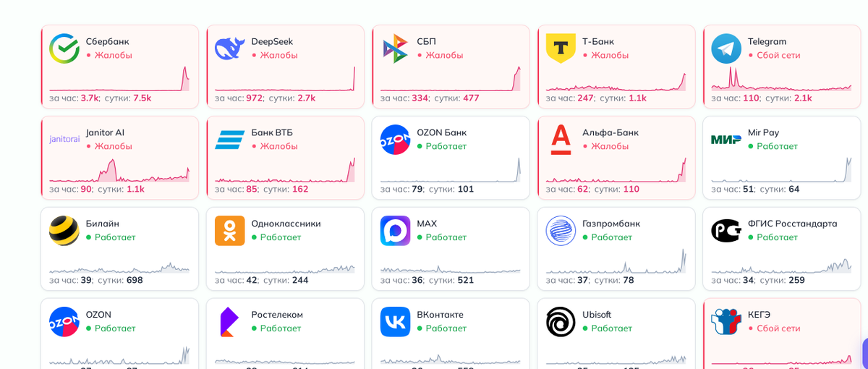Click the КЕГЭ 'Сбой сети' status
Viewport: 868px width, 369px height.
click(778, 328)
